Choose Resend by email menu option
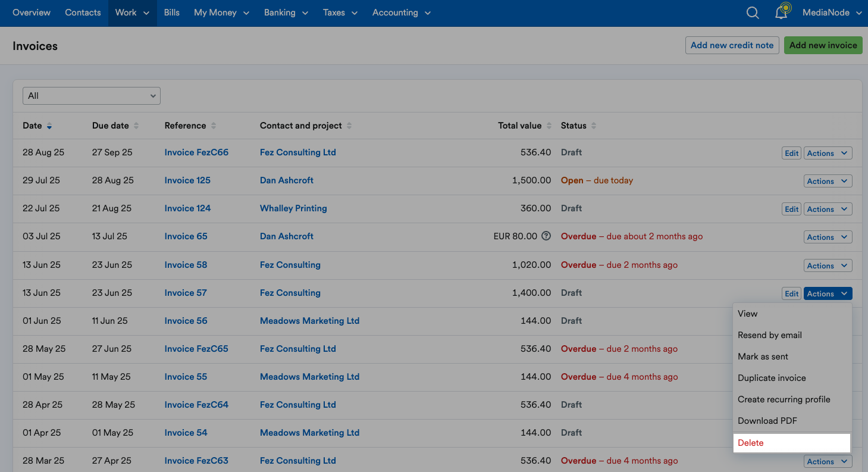 click(x=792, y=335)
